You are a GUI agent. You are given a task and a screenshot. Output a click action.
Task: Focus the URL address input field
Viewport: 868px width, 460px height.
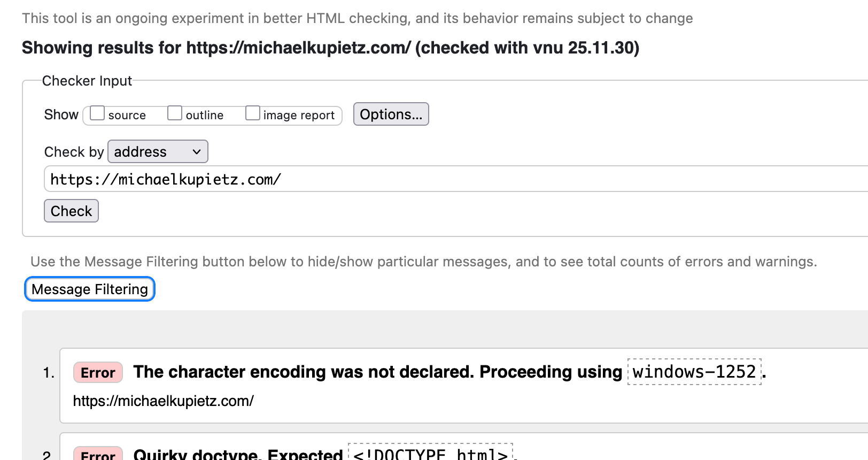pyautogui.click(x=454, y=179)
